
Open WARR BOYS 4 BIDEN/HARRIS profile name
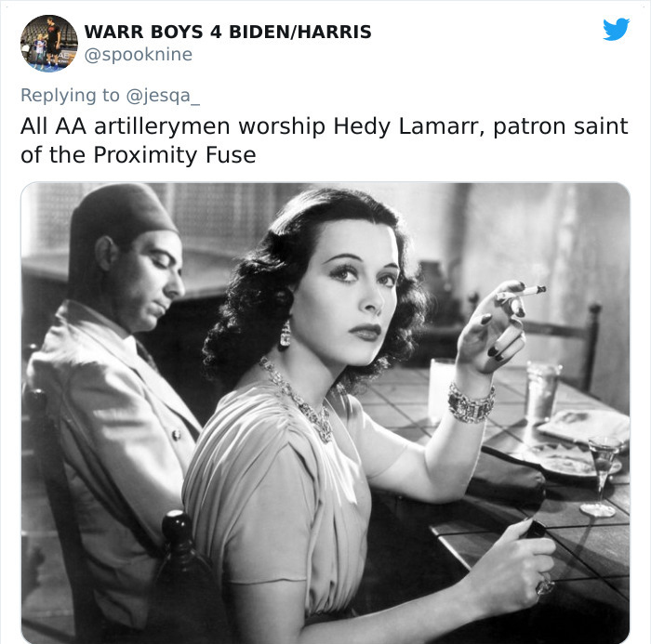228,32
